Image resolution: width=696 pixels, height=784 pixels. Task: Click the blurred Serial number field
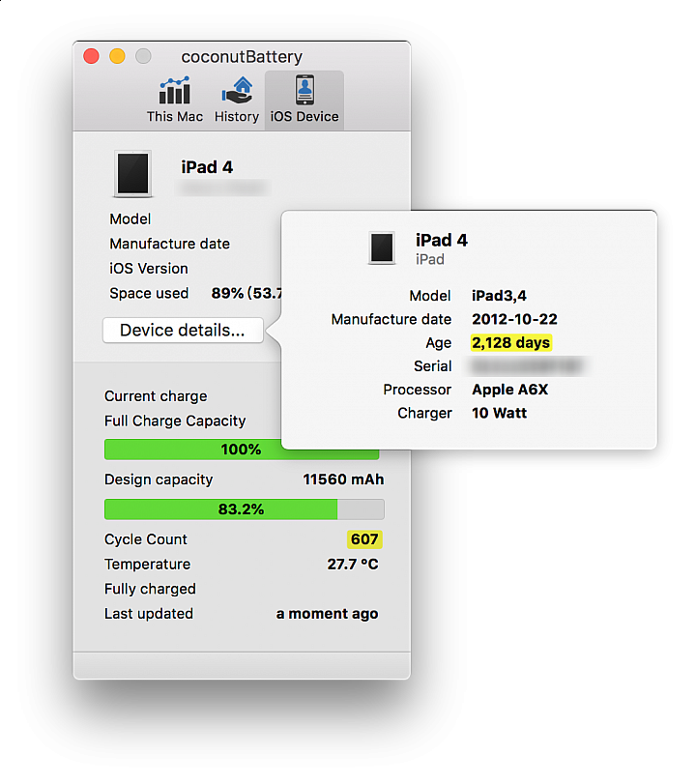click(x=527, y=366)
